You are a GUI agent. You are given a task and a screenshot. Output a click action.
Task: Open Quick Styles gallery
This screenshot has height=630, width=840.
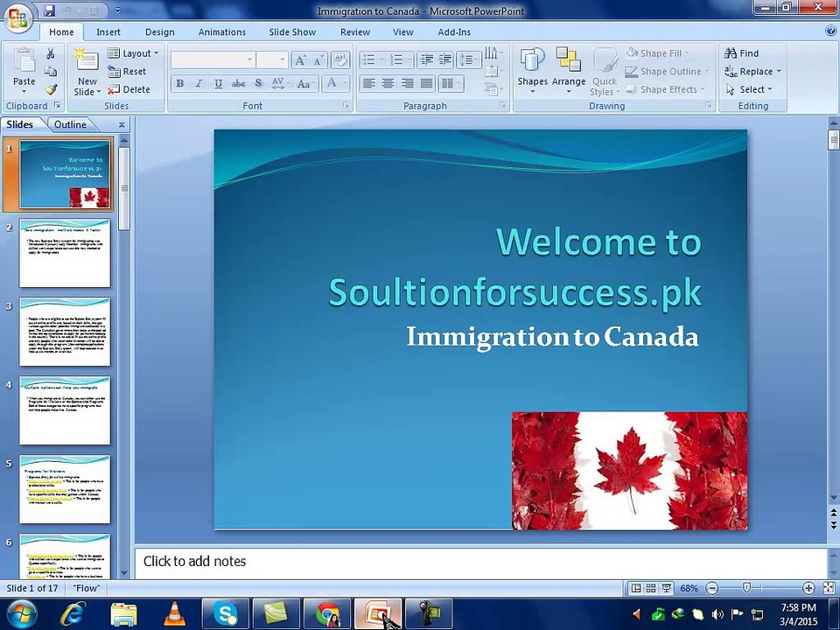(605, 71)
